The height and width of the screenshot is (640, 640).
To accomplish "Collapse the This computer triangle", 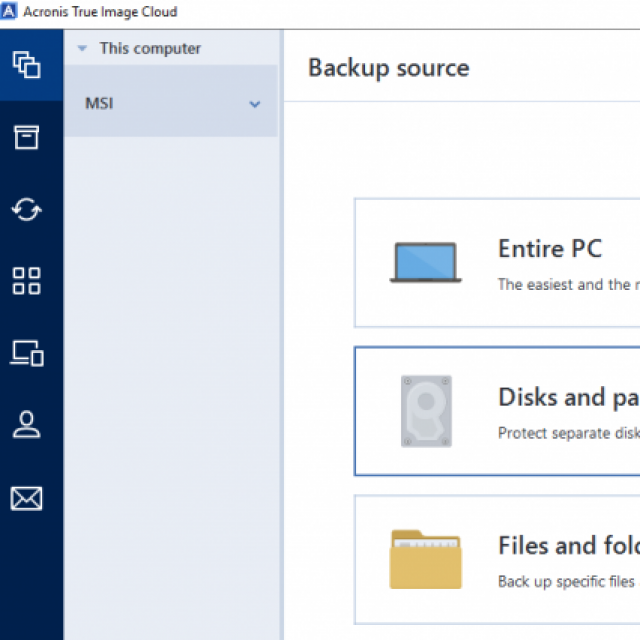I will (82, 48).
